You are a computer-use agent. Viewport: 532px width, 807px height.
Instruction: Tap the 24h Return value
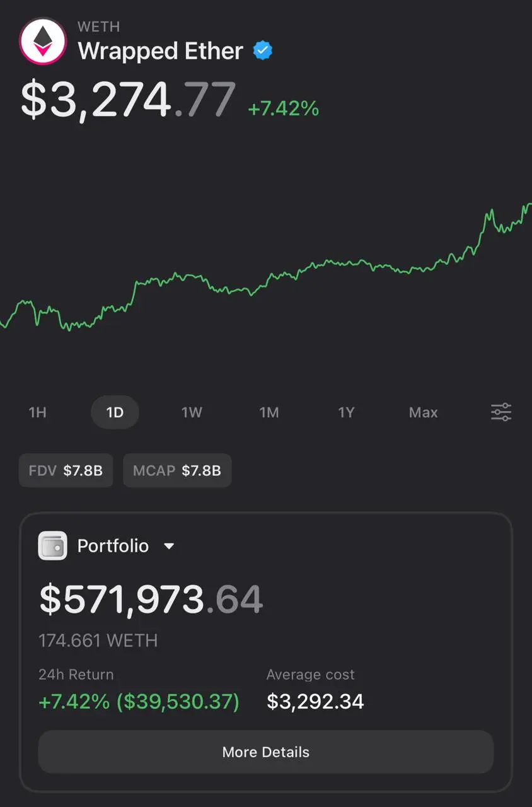point(139,702)
